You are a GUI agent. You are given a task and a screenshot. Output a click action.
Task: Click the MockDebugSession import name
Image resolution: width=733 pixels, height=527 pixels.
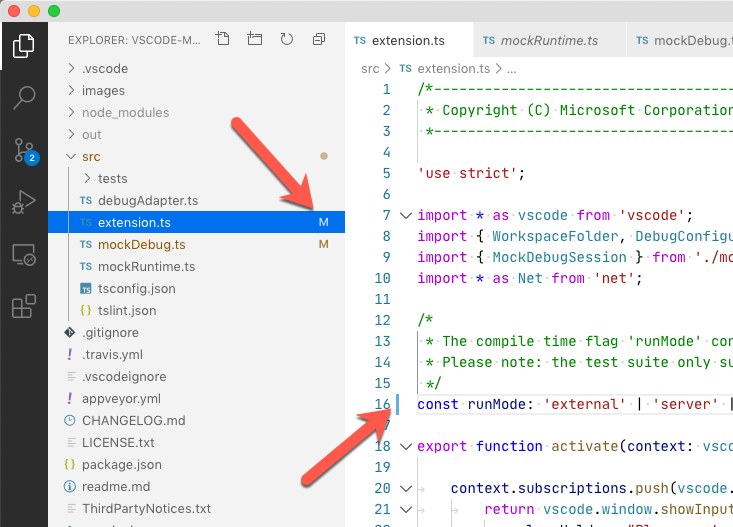(x=559, y=257)
